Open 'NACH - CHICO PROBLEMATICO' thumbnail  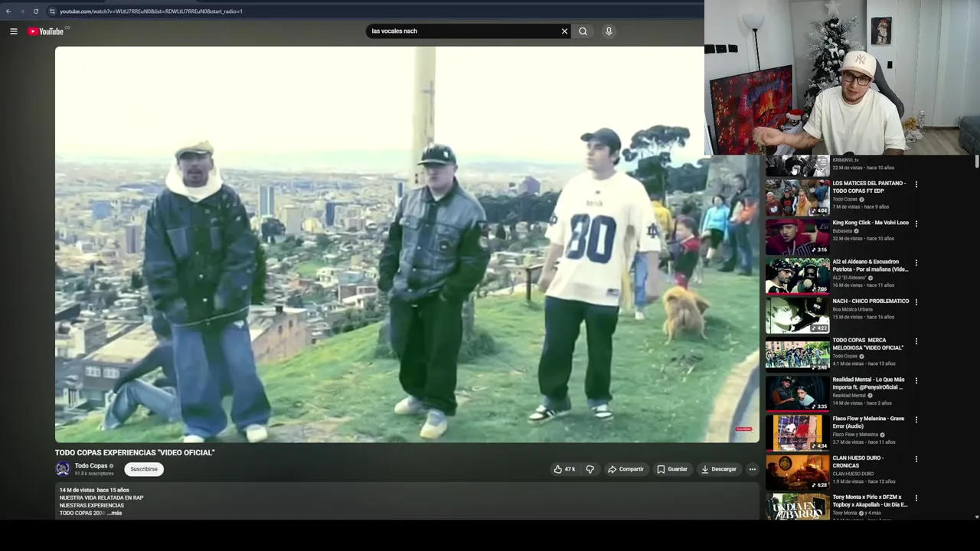[797, 315]
